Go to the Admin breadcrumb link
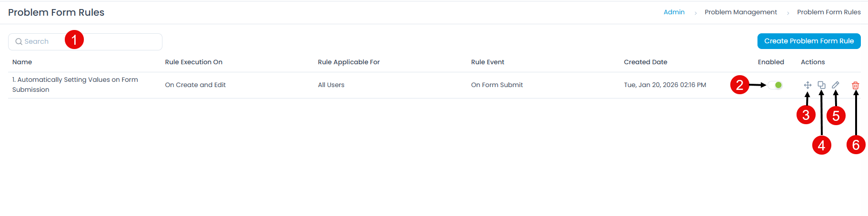Screen dimensions: 868x216 [674, 12]
